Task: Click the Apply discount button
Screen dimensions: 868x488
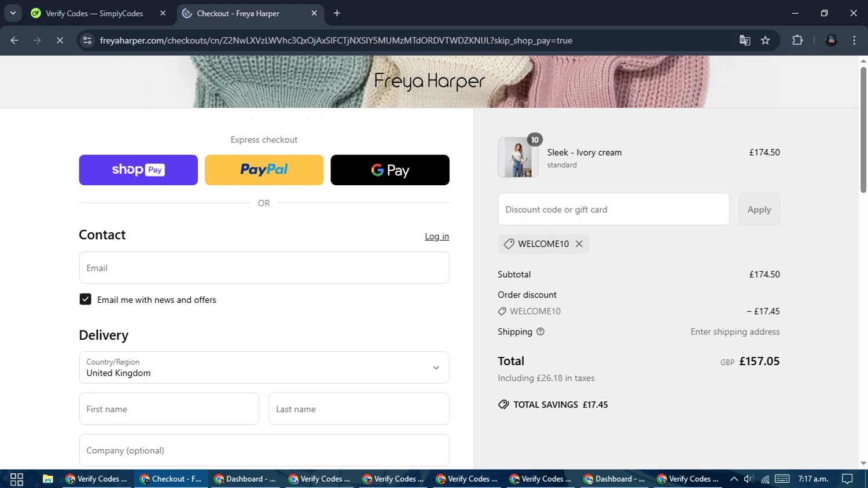Action: point(759,210)
